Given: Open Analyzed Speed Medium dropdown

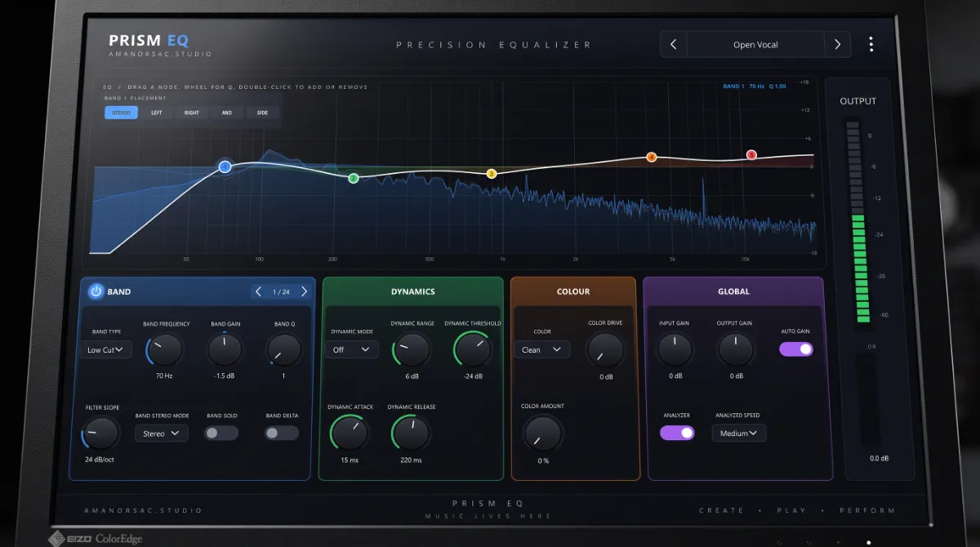Looking at the screenshot, I should [x=738, y=433].
